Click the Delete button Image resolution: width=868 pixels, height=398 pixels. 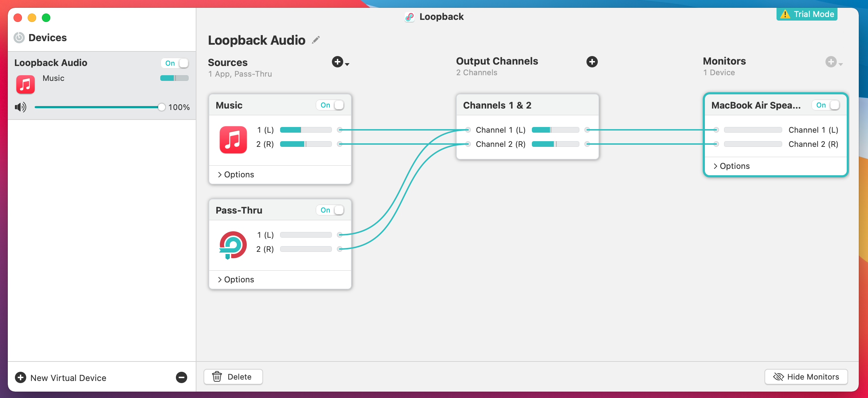coord(233,377)
